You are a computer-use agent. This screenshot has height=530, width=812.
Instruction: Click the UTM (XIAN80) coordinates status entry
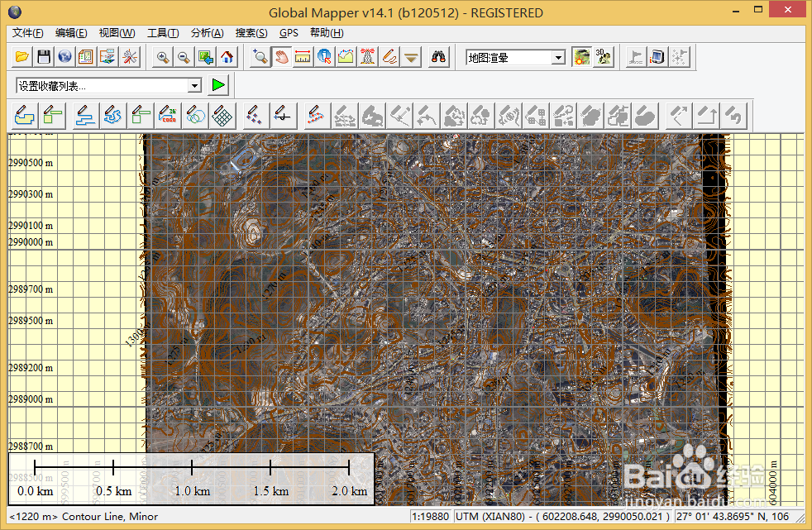point(563,517)
